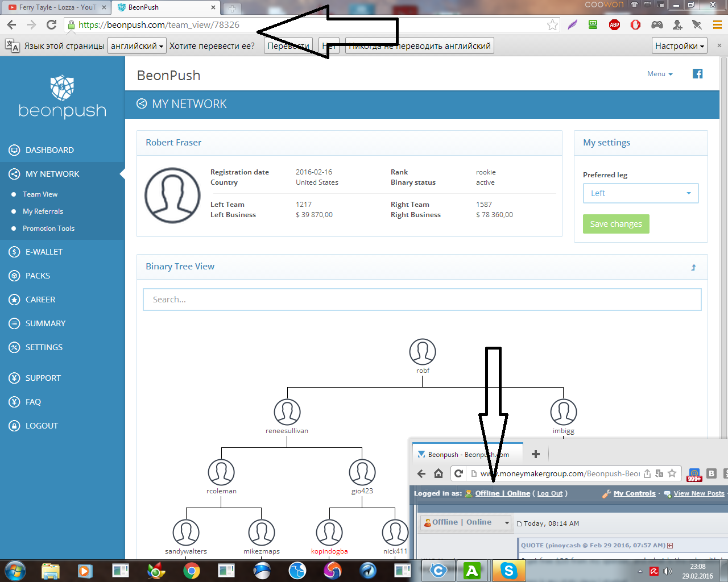Click the beonpush logo in sidebar
Viewport: 728px width, 582px height.
point(63,96)
